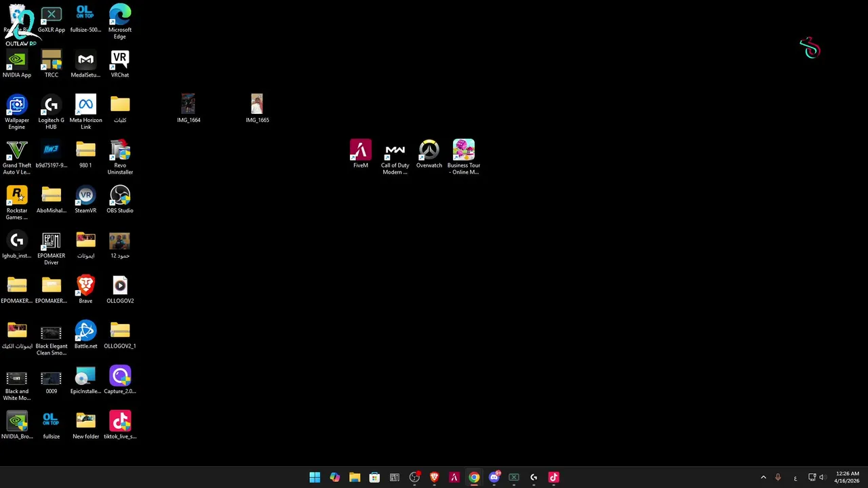
Task: Select the OBS Studio desktop icon
Action: 120,201
